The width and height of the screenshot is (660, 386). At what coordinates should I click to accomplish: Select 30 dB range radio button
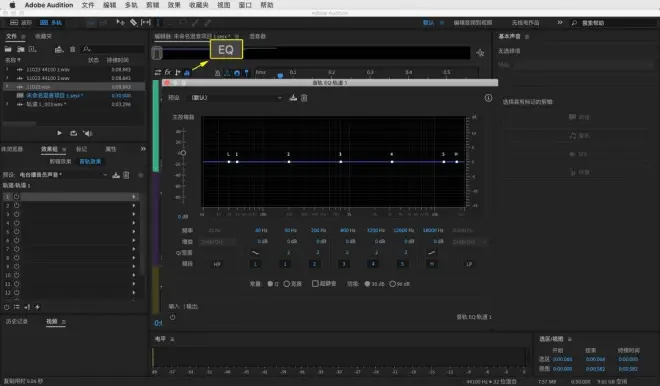pyautogui.click(x=367, y=284)
